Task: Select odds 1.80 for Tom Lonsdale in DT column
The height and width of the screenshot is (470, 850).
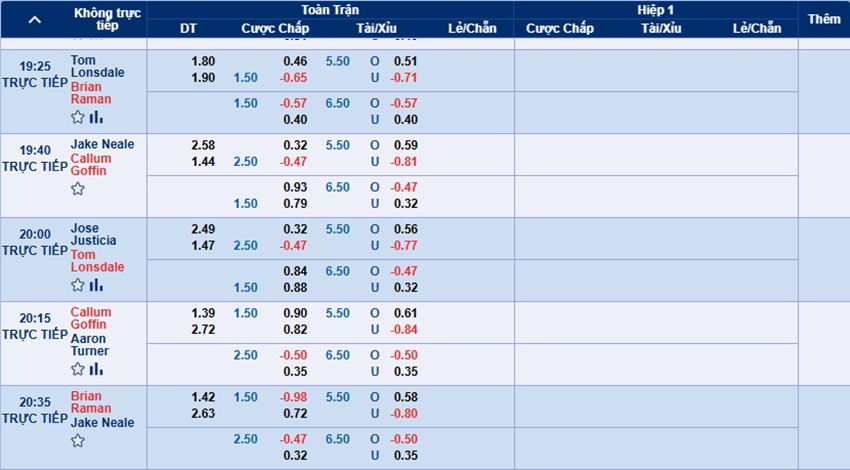Action: 203,61
